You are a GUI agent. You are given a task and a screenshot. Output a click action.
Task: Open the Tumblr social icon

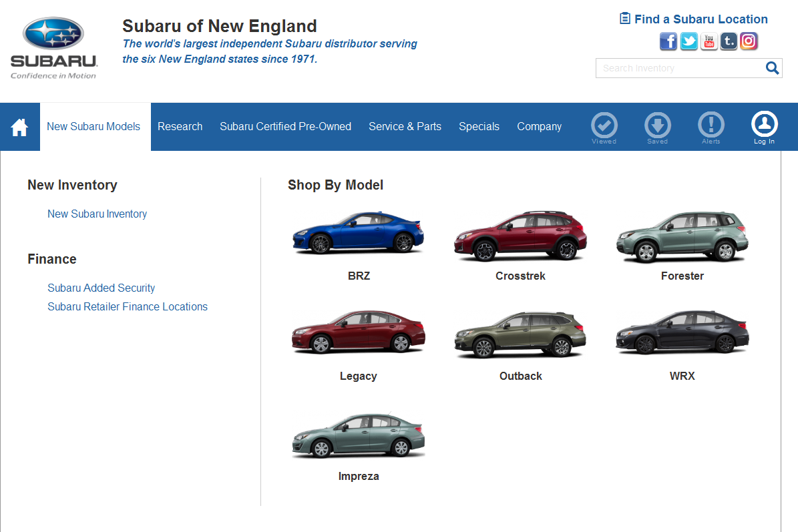click(729, 41)
